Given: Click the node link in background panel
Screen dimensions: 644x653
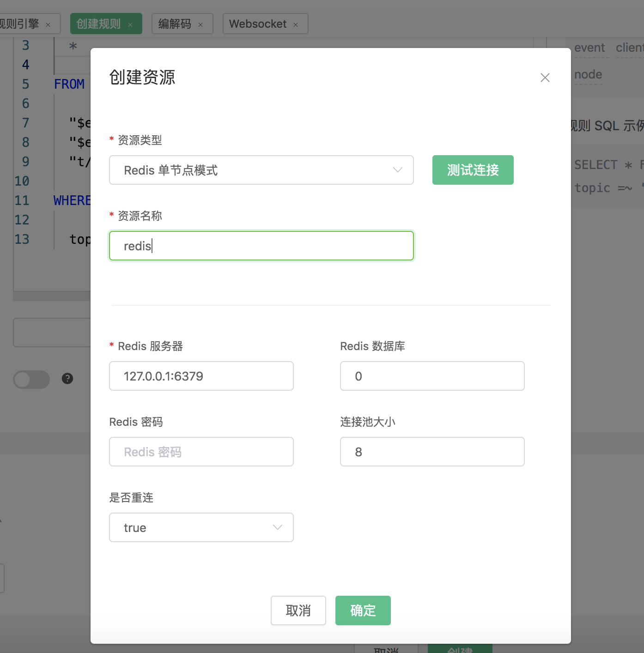Looking at the screenshot, I should click(588, 75).
